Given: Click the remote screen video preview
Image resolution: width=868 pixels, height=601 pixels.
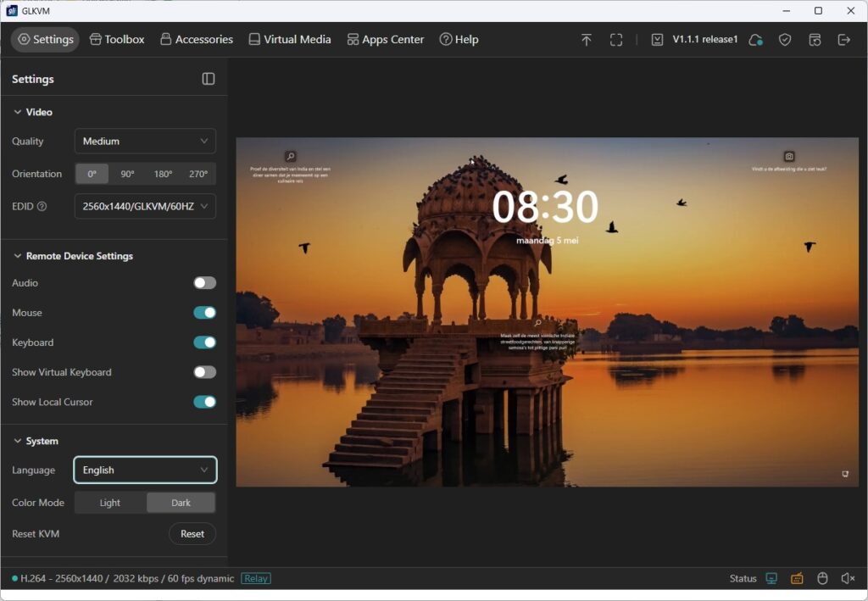Looking at the screenshot, I should 547,312.
